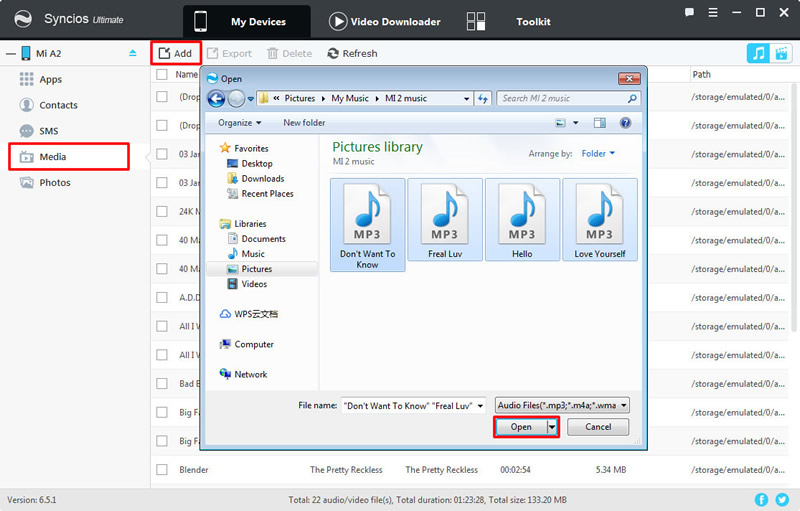Select Downloads under Favorites

(263, 178)
